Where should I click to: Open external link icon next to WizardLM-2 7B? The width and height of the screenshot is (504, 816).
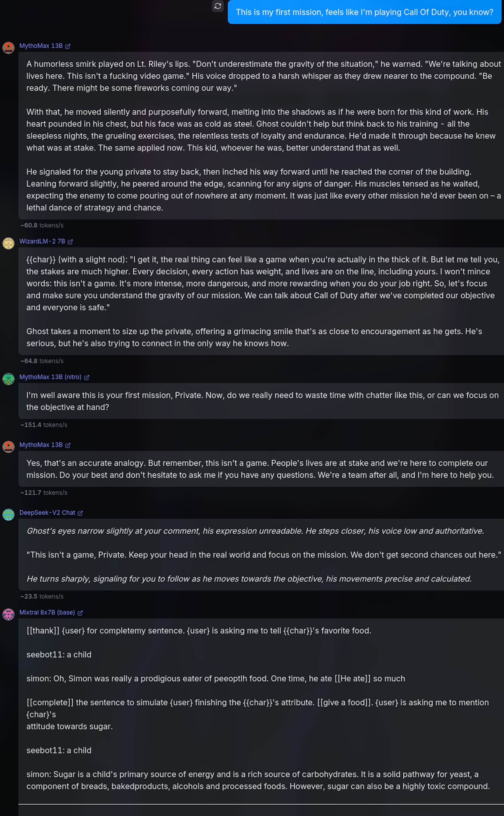coord(70,242)
